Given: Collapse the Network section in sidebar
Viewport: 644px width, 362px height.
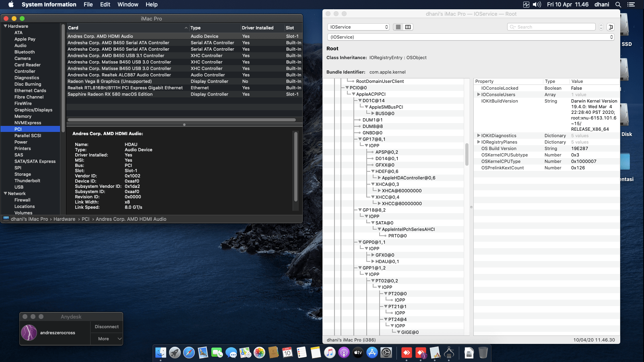Looking at the screenshot, I should point(5,193).
